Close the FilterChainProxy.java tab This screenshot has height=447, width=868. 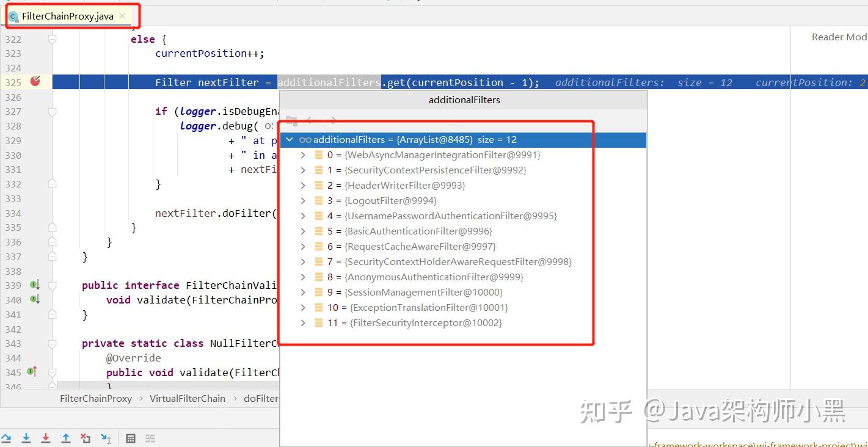[122, 16]
